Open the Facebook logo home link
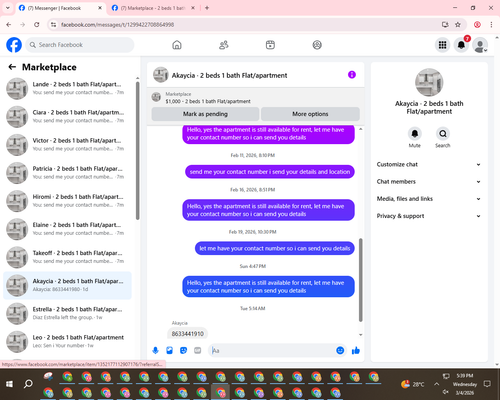Image resolution: width=500 pixels, height=400 pixels. pos(14,45)
